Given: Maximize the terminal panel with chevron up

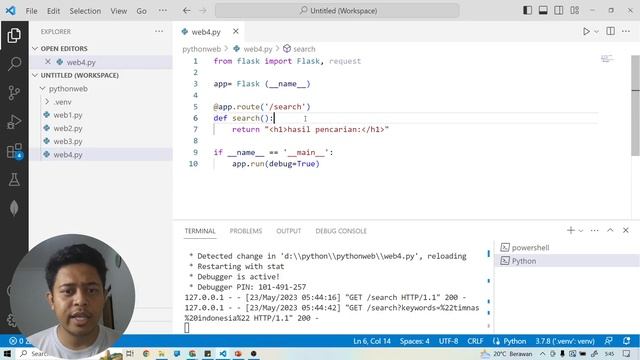Looking at the screenshot, I should tap(610, 230).
